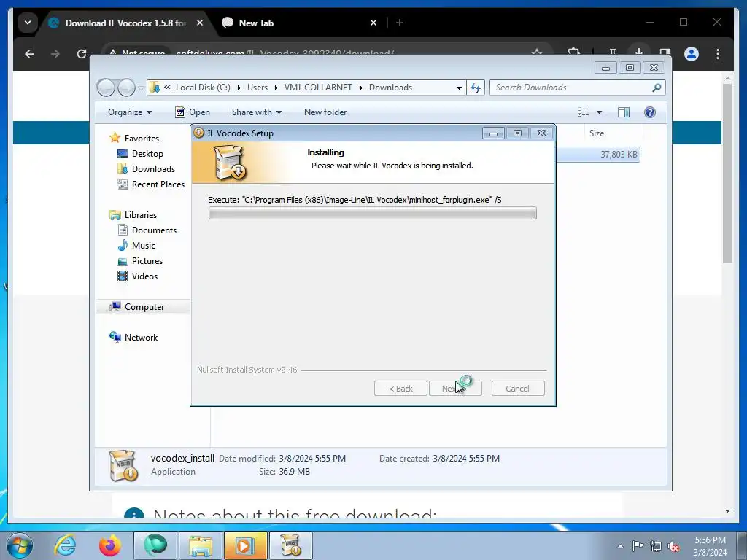This screenshot has height=560, width=747.
Task: Click the disabled Back button in setup
Action: 400,389
